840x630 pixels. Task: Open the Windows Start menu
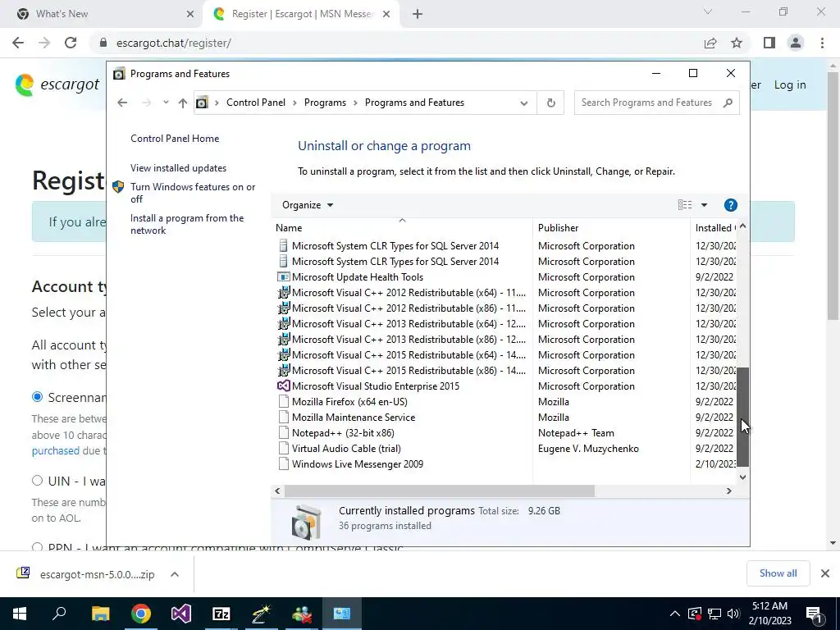click(x=20, y=614)
